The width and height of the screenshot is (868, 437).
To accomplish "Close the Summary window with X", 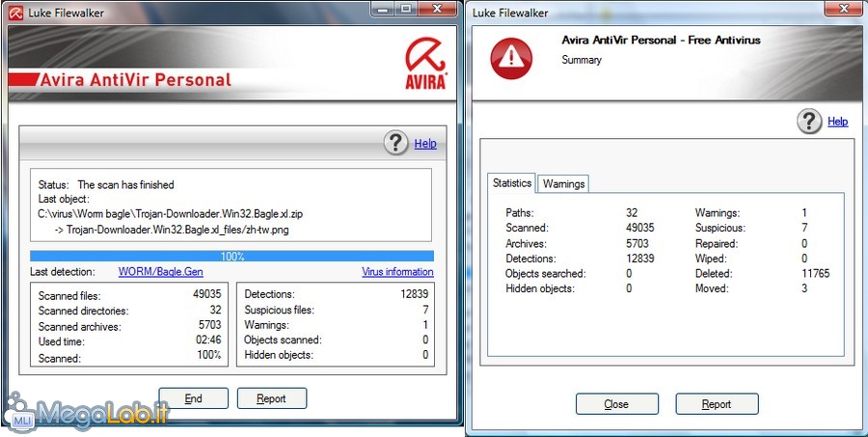I will (x=845, y=9).
